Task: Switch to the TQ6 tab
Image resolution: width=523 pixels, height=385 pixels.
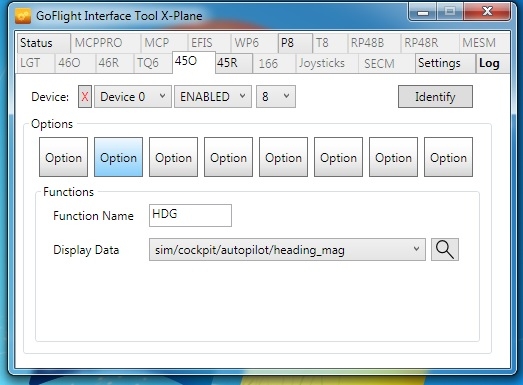Action: [153, 63]
